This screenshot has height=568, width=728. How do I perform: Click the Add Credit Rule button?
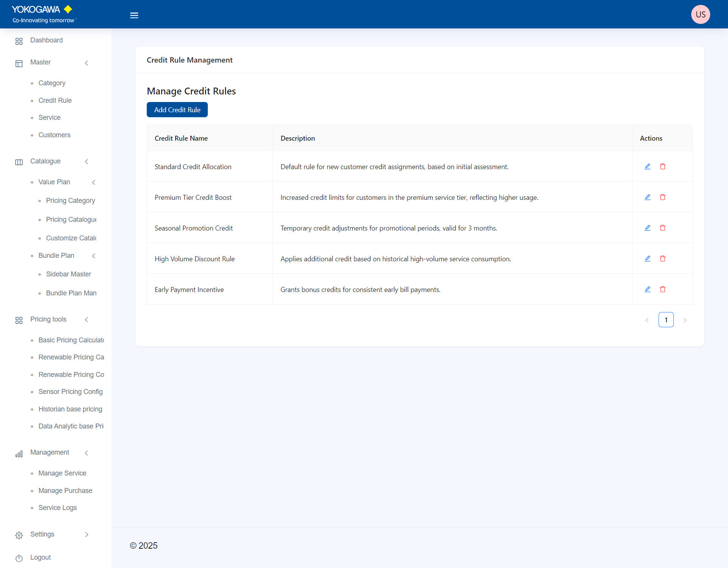177,110
